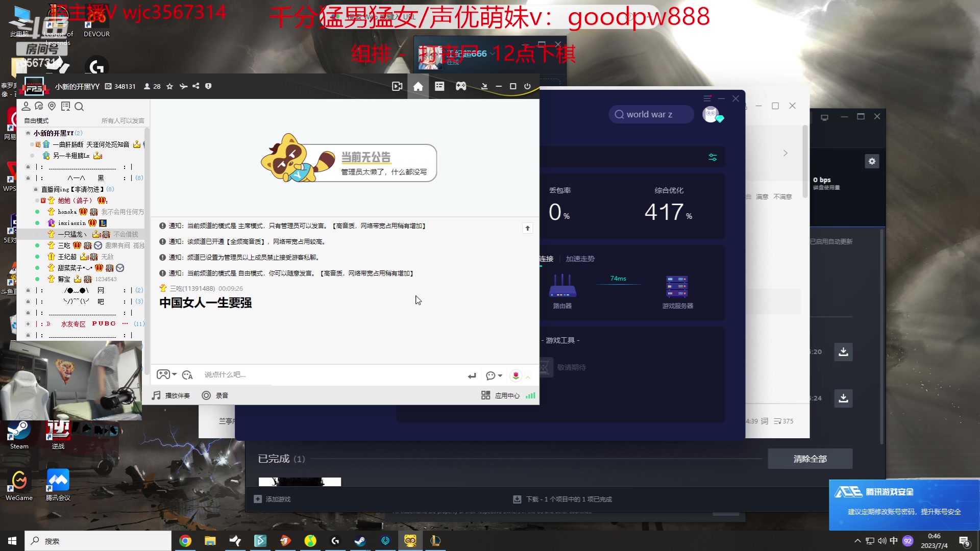
Task: Open the channel notes icon above channel list
Action: point(65,106)
